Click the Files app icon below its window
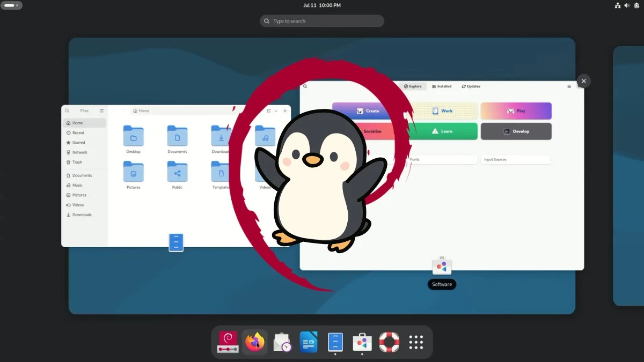The width and height of the screenshot is (644, 362). [x=176, y=242]
